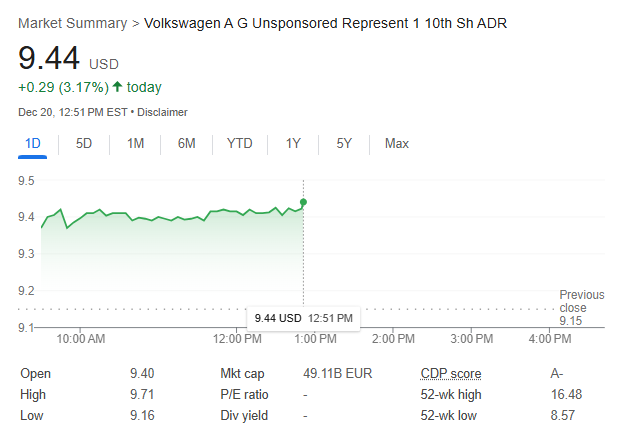Click the Previous close label on chart
The image size is (622, 433).
point(581,301)
